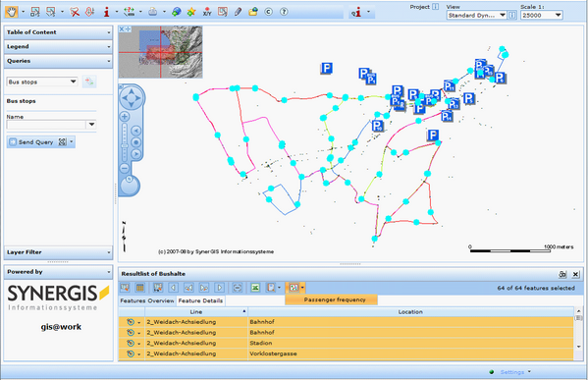Click the zoom-out rectangle tool
This screenshot has width=588, height=380.
tap(51, 12)
